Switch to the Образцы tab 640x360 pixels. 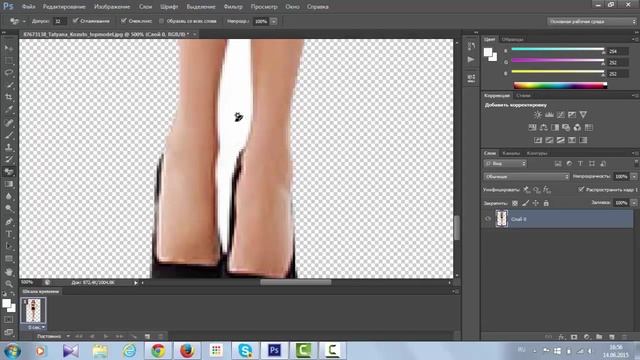(x=513, y=40)
